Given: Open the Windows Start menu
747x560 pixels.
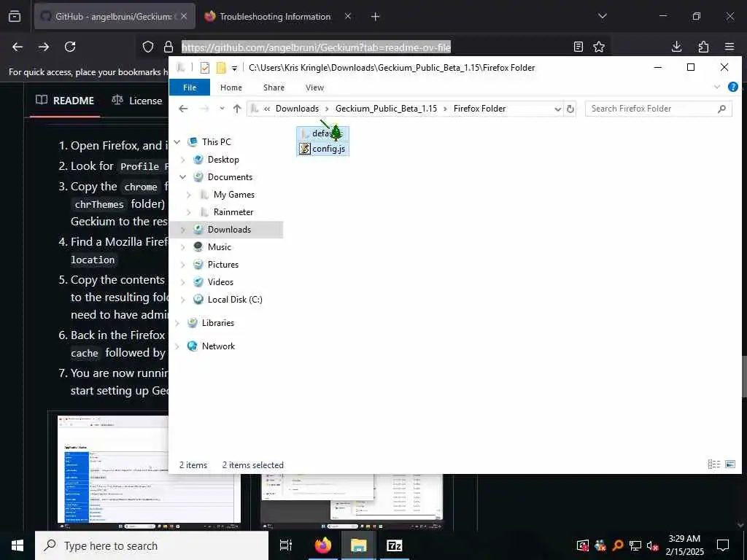Looking at the screenshot, I should click(18, 545).
